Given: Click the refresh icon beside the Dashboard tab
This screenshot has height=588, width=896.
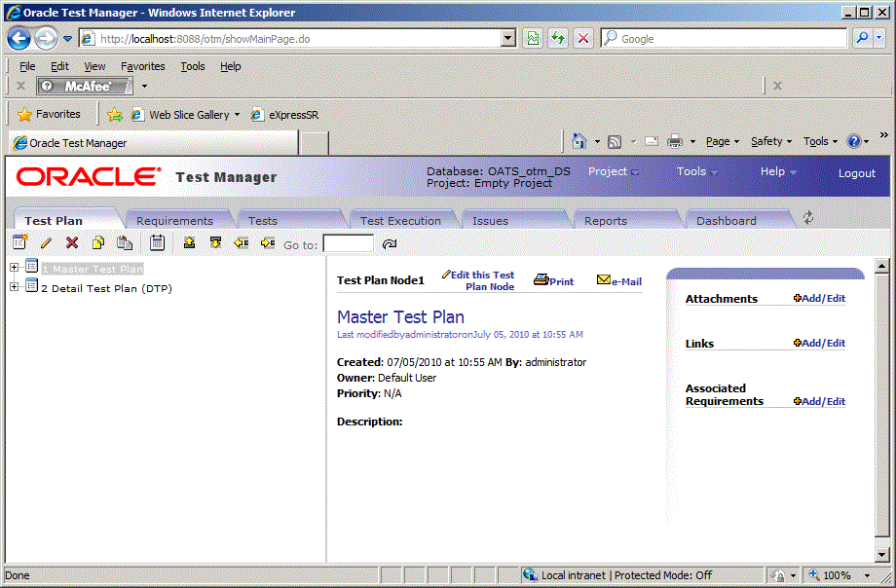Looking at the screenshot, I should pyautogui.click(x=807, y=218).
